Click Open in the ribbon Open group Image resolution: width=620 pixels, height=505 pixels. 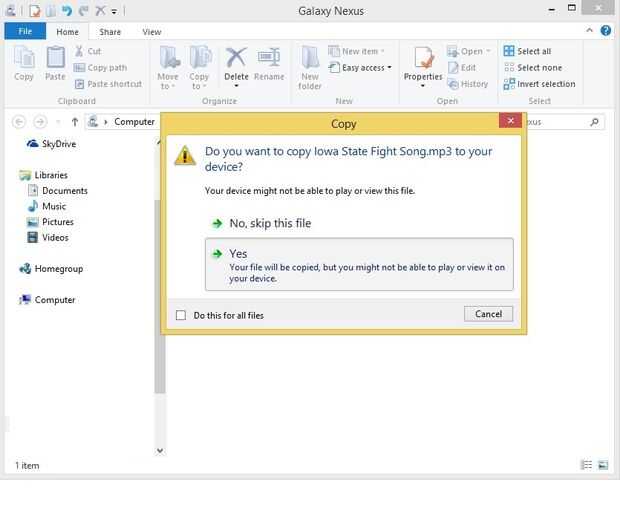(469, 51)
